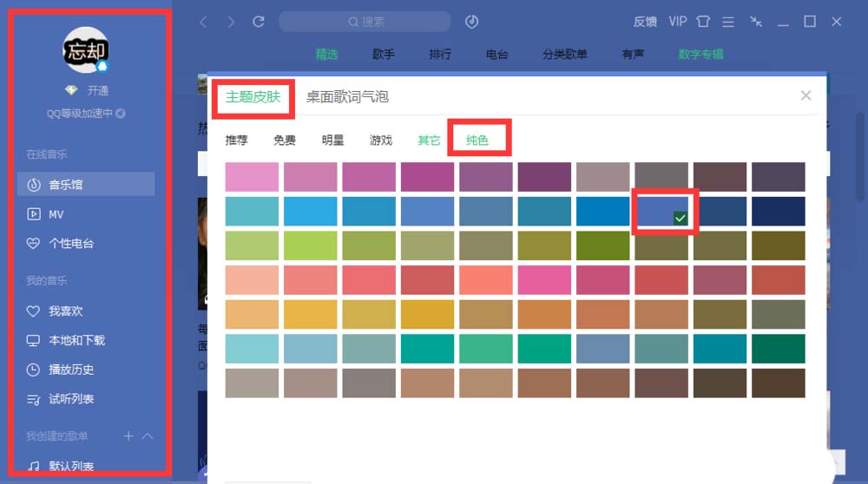Pick the deep purple swatch in first row
This screenshot has height=484, width=868.
point(544,176)
